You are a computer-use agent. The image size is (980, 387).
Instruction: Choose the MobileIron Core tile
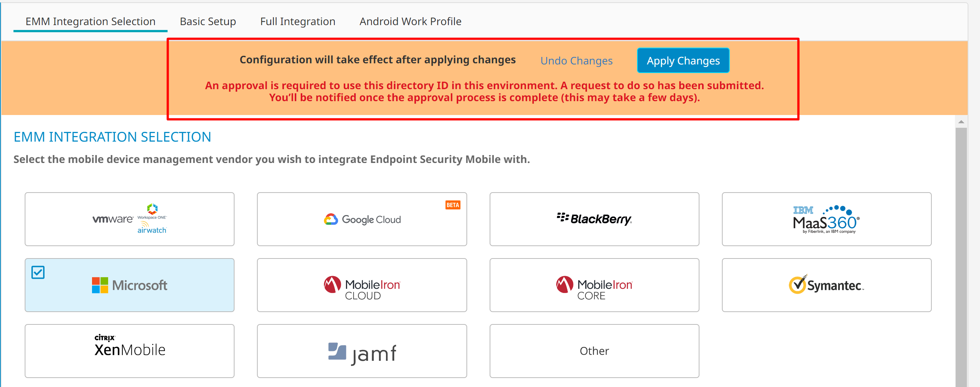[594, 285]
